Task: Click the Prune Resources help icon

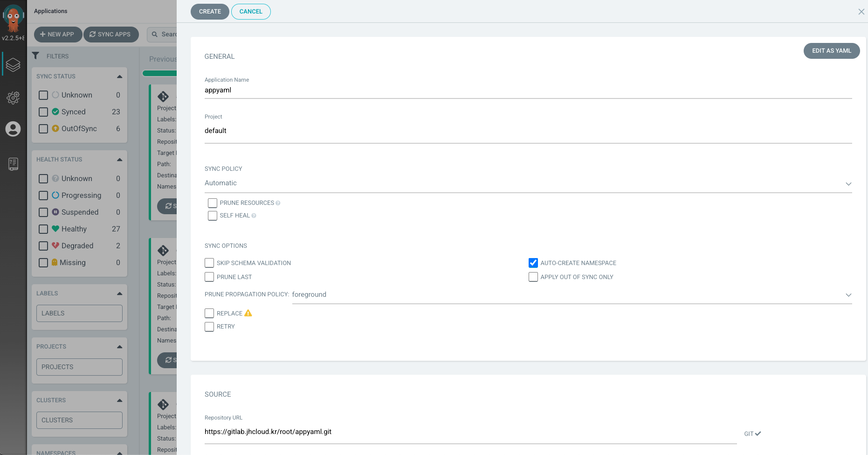Action: pos(278,203)
